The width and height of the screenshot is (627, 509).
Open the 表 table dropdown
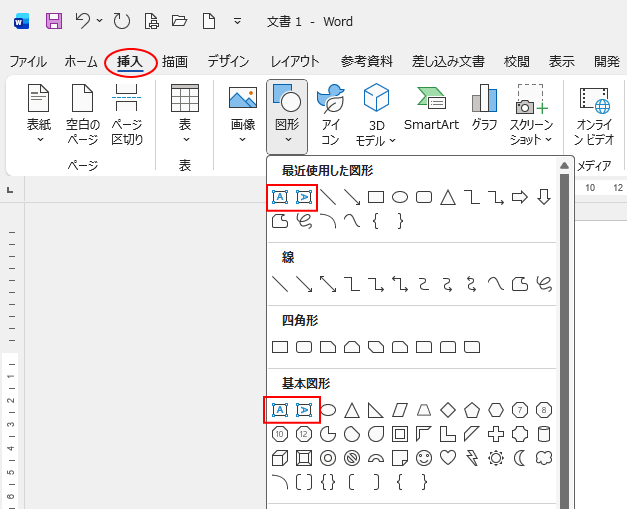point(185,114)
